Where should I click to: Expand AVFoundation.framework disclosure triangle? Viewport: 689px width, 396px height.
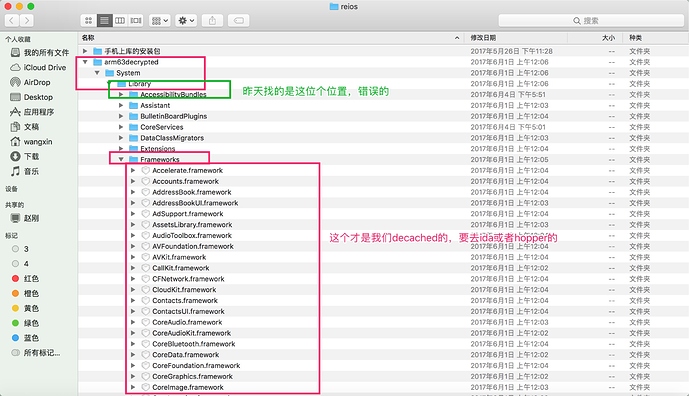point(133,246)
